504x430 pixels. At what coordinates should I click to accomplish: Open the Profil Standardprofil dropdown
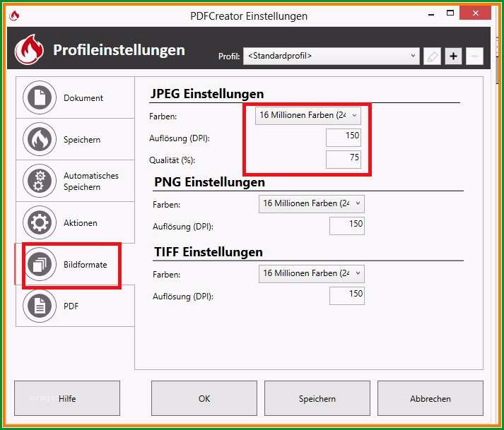[331, 56]
